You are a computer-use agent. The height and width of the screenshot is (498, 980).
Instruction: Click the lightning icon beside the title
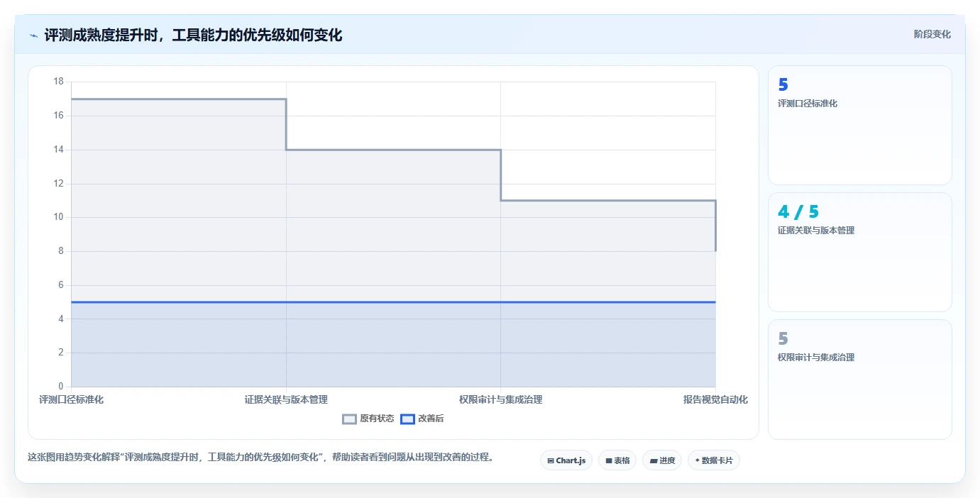pos(33,35)
